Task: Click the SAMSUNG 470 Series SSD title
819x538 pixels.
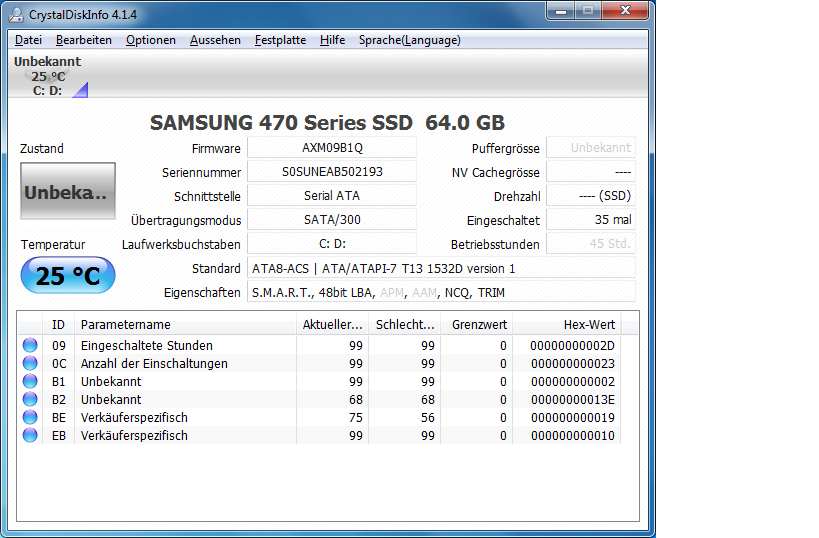Action: pyautogui.click(x=327, y=123)
